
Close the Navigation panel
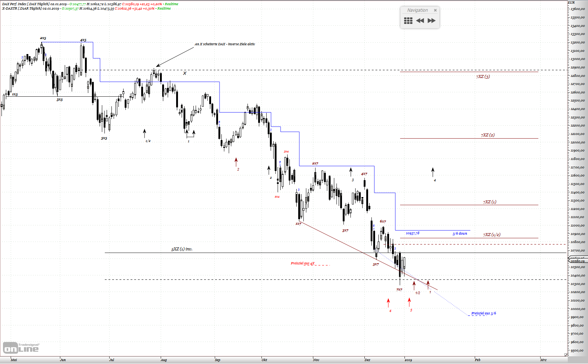[x=435, y=10]
